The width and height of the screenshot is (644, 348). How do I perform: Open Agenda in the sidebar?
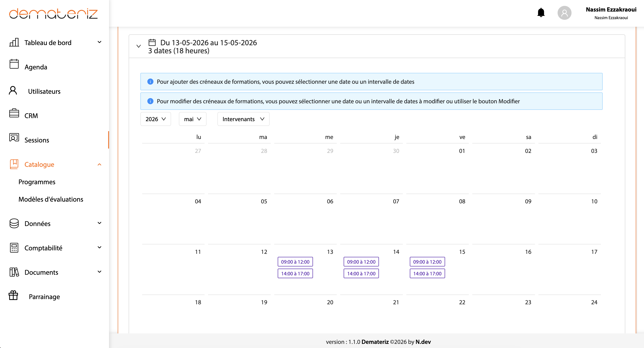click(36, 67)
